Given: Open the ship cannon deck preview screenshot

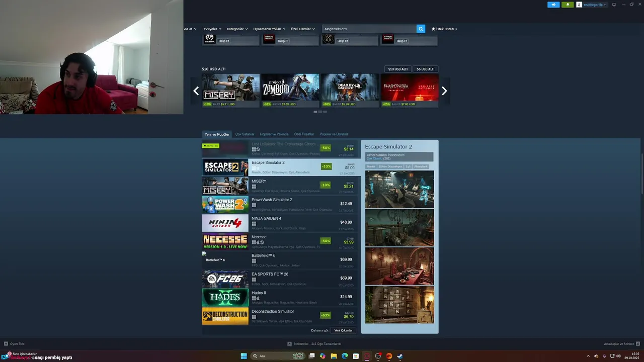Looking at the screenshot, I should tap(399, 228).
